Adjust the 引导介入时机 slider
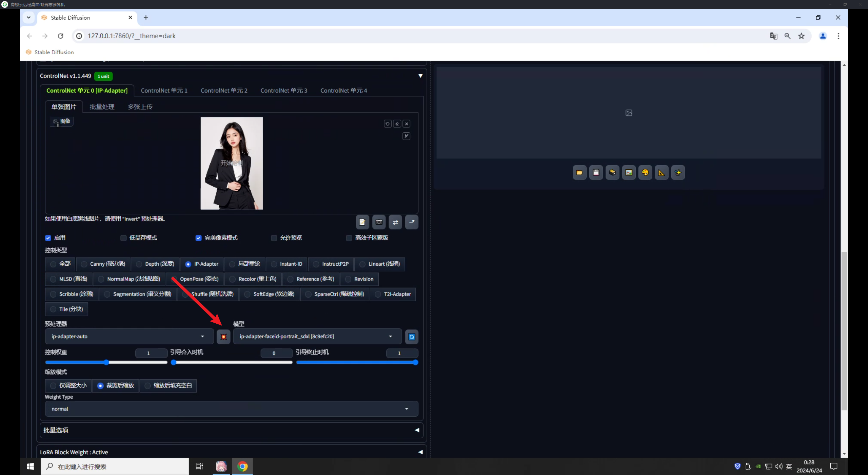 click(x=232, y=362)
